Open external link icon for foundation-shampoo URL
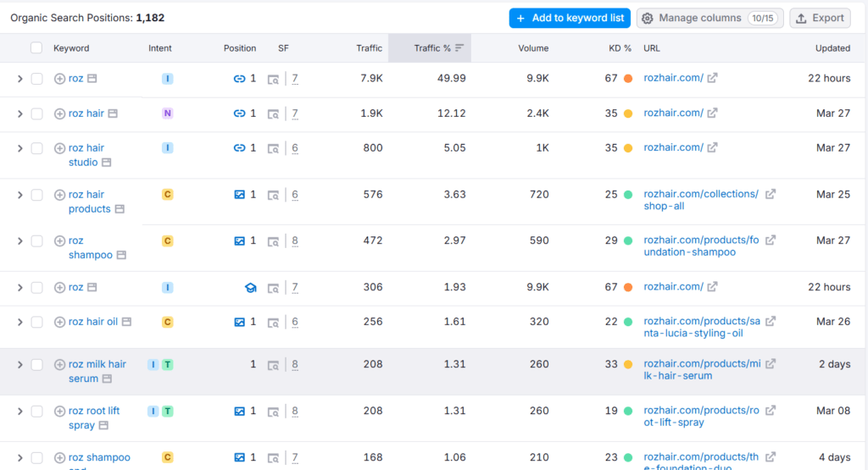The height and width of the screenshot is (470, 868). click(x=770, y=240)
